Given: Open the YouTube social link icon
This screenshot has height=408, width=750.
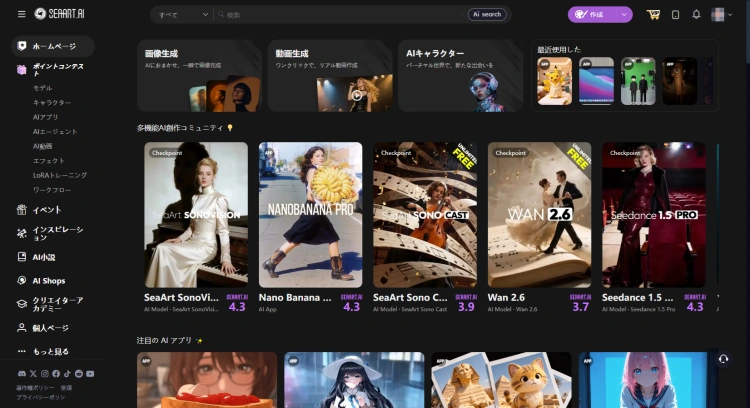Looking at the screenshot, I should coord(91,373).
